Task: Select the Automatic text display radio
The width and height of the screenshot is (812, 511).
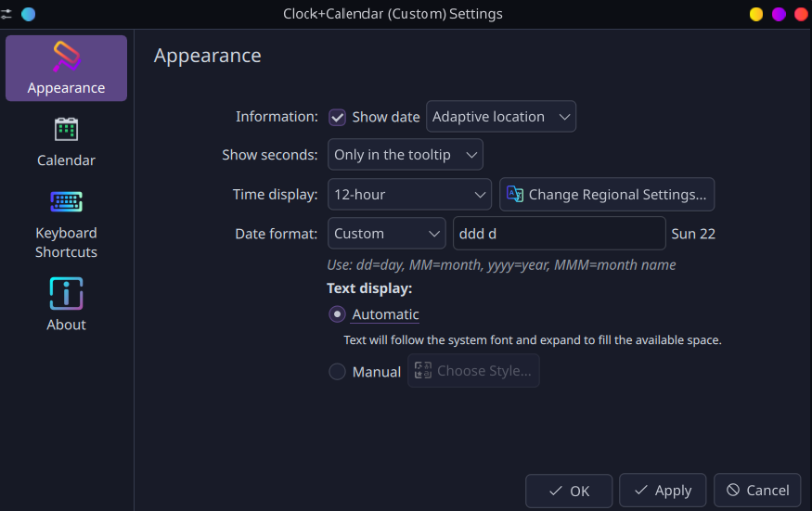Action: 337,314
